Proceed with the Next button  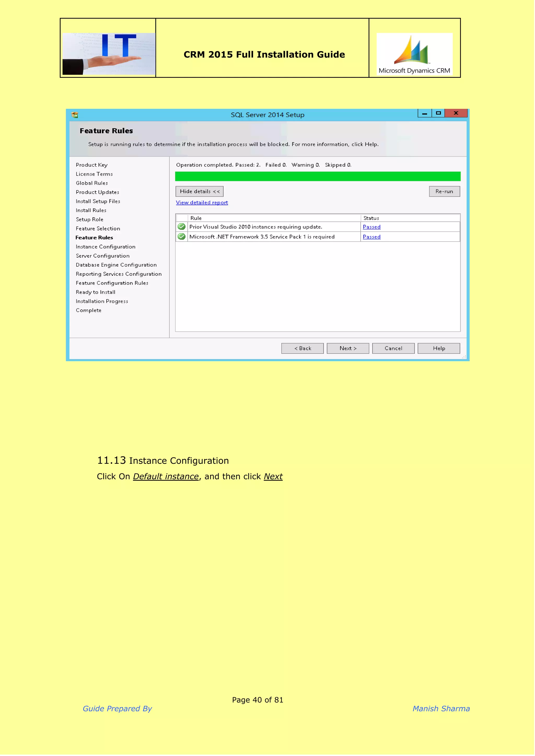click(x=348, y=349)
